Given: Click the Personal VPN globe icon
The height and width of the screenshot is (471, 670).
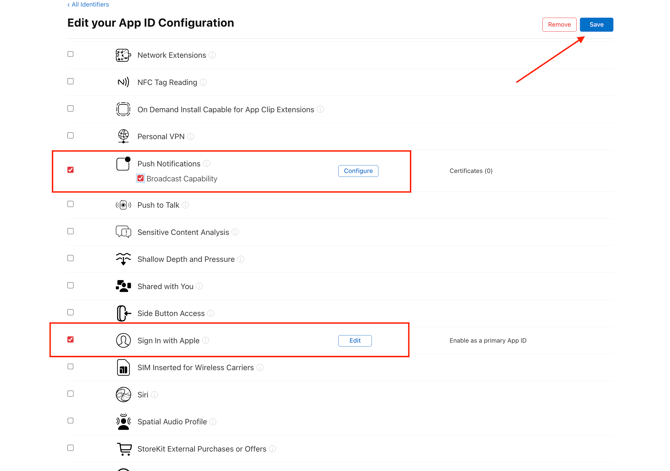Looking at the screenshot, I should tap(123, 136).
